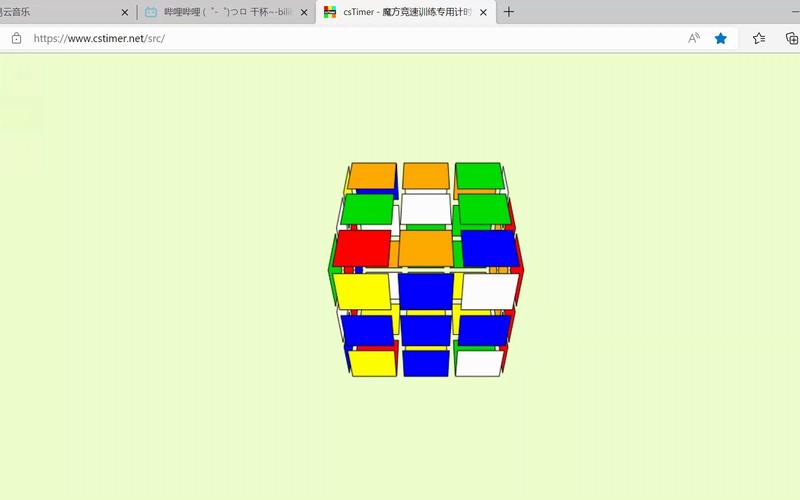The width and height of the screenshot is (800, 500).
Task: Click the lock icon for site information
Action: 17,38
